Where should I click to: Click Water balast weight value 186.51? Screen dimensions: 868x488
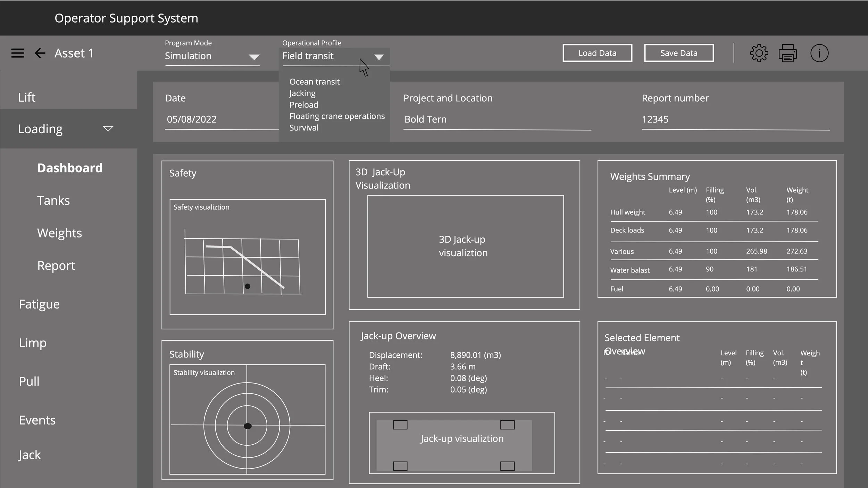[x=797, y=269]
